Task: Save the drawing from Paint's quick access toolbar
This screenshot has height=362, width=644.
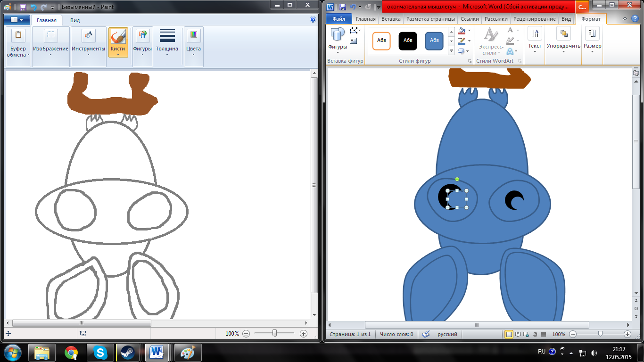Action: coord(23,7)
